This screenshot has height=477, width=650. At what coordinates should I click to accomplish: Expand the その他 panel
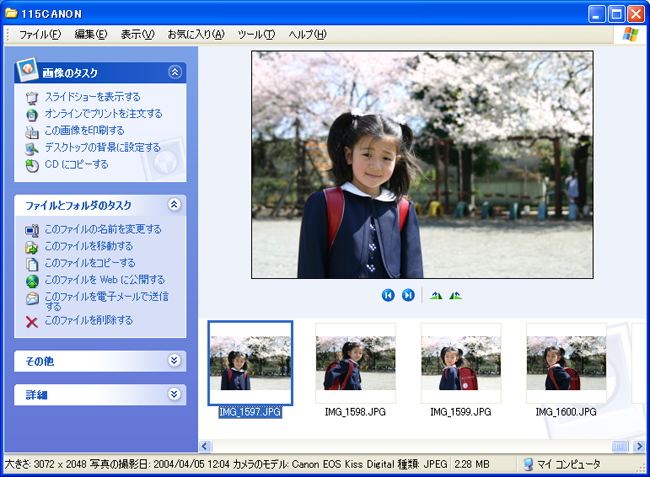point(175,360)
